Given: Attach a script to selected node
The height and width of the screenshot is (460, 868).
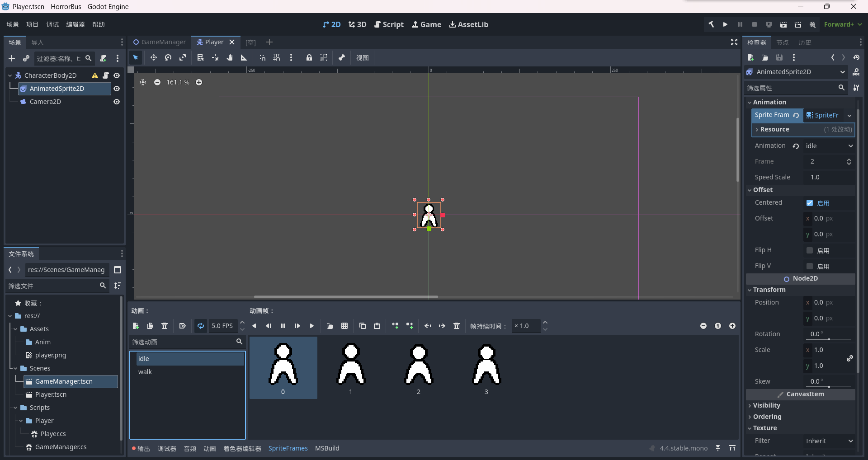Looking at the screenshot, I should pos(103,58).
